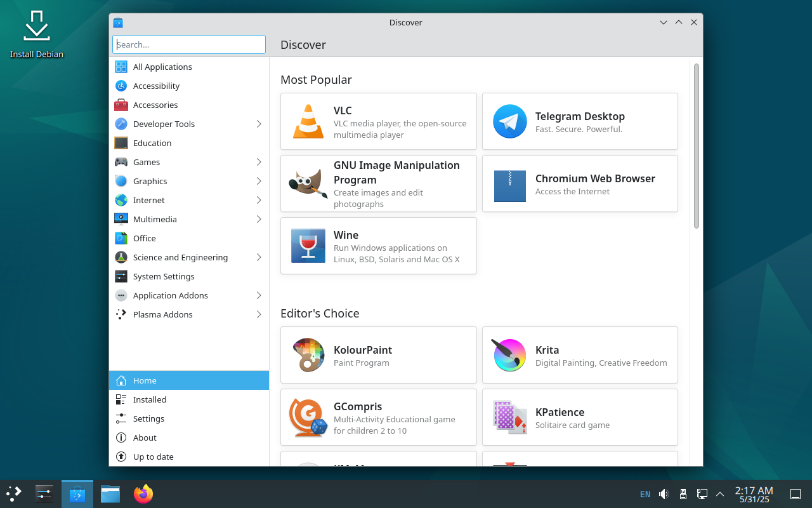Open the application launcher in the taskbar
812x508 pixels.
click(x=14, y=494)
